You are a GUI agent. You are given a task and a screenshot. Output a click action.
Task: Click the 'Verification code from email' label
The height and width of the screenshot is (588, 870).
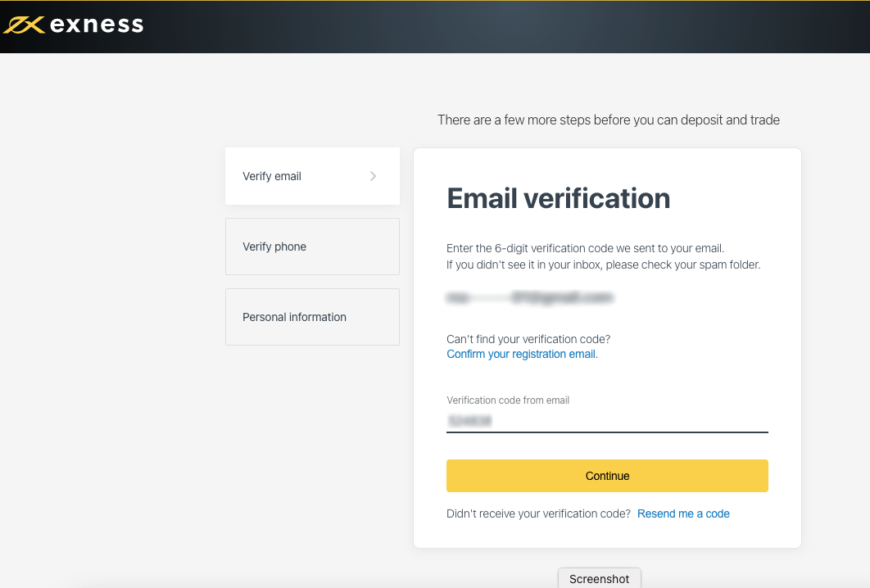coord(508,400)
